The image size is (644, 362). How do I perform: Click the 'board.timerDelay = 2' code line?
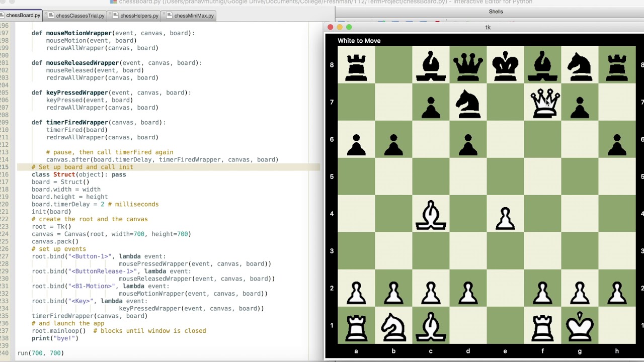pyautogui.click(x=95, y=204)
